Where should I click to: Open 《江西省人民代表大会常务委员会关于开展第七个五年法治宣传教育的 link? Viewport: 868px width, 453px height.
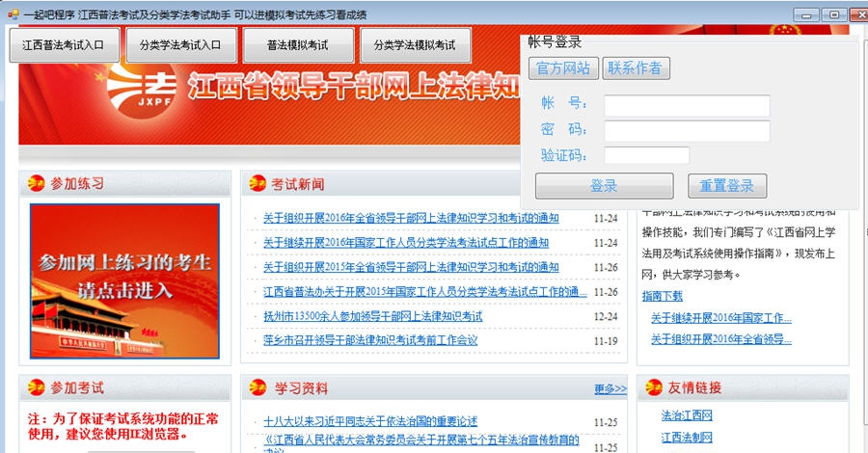pos(420,440)
